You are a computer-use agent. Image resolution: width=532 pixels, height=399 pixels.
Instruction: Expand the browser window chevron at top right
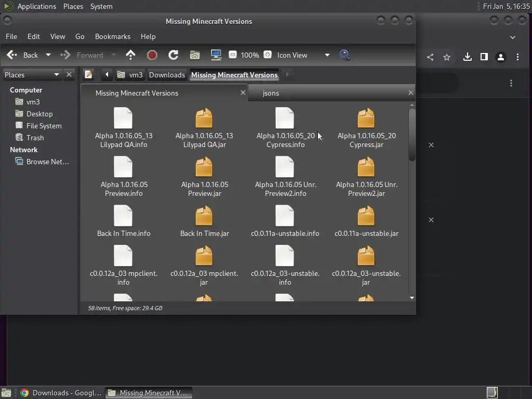[513, 37]
